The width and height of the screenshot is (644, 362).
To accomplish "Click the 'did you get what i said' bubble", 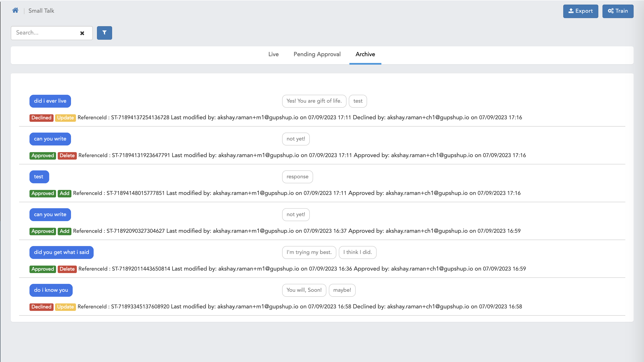I will click(61, 252).
